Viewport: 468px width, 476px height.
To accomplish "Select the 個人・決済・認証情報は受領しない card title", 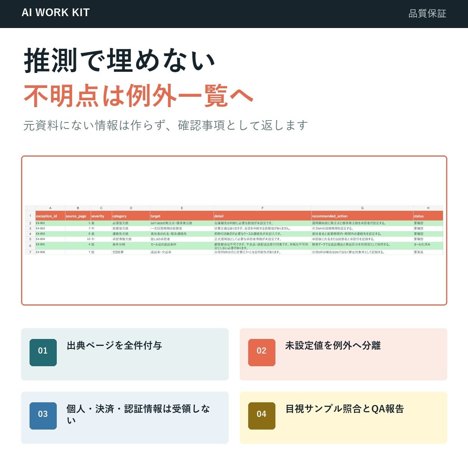I will pos(138,415).
